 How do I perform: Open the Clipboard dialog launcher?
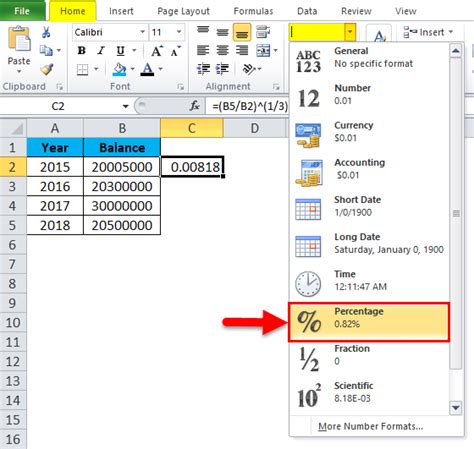point(60,87)
